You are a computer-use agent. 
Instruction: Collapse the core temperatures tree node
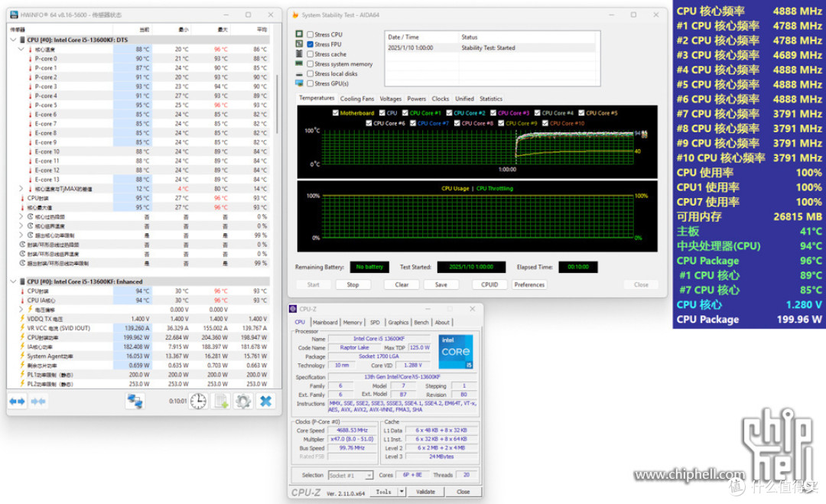(21, 49)
